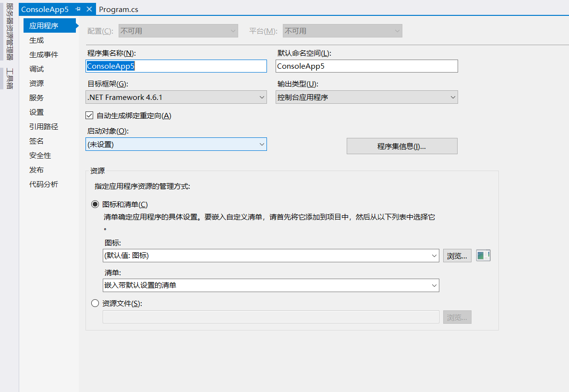Viewport: 569px width, 392px height.
Task: Expand the 输出类型 dropdown
Action: [x=367, y=97]
